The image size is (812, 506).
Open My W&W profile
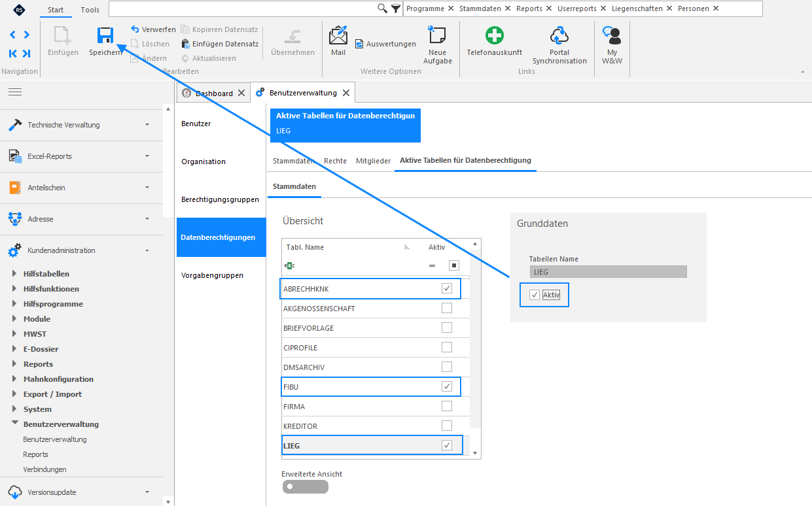coord(612,44)
